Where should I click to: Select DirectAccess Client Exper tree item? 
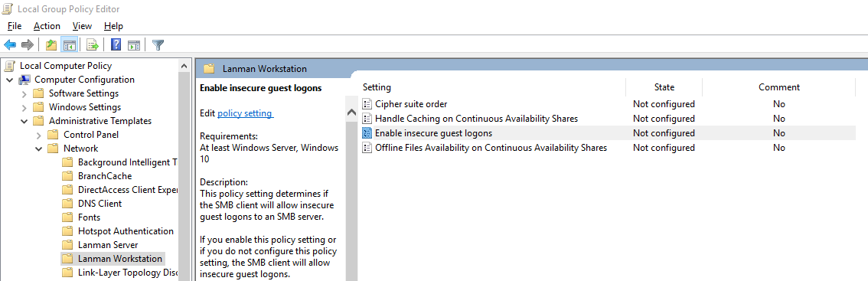click(x=128, y=190)
